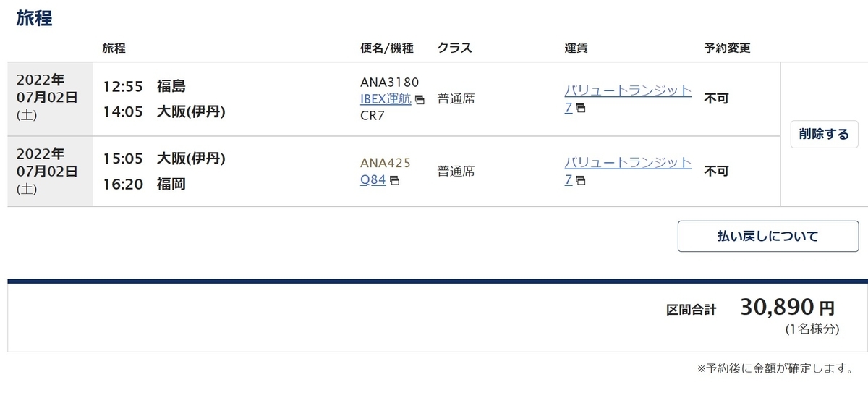The image size is (868, 393).
Task: Click the 予約変更 column header
Action: pyautogui.click(x=727, y=48)
